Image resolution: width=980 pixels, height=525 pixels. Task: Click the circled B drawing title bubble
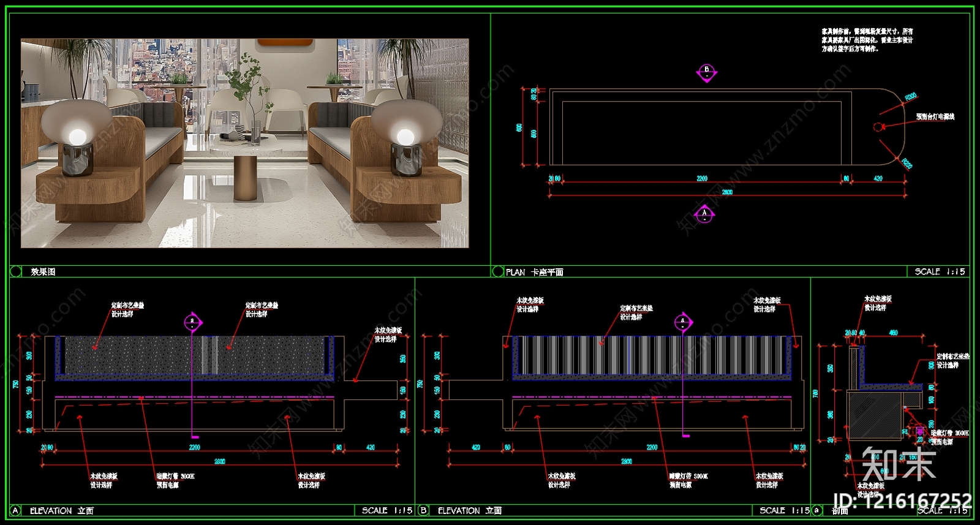(x=423, y=510)
